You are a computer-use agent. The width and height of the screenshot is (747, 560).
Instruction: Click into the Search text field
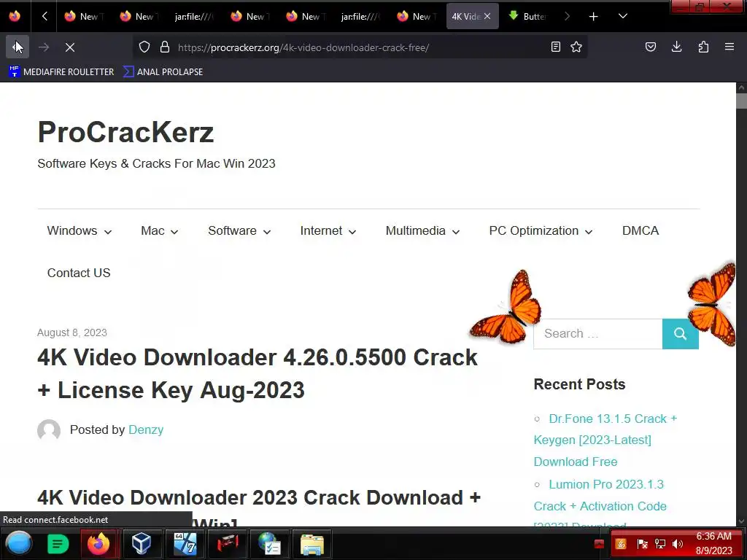598,334
